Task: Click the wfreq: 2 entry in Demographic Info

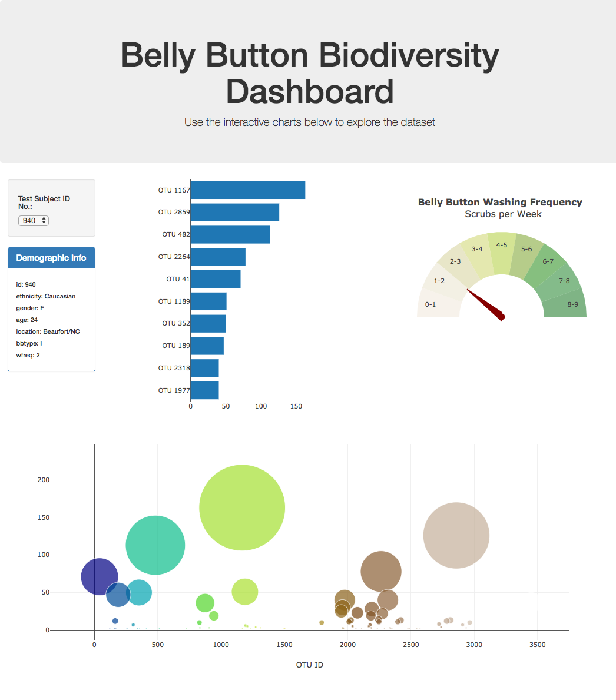Action: 27,355
